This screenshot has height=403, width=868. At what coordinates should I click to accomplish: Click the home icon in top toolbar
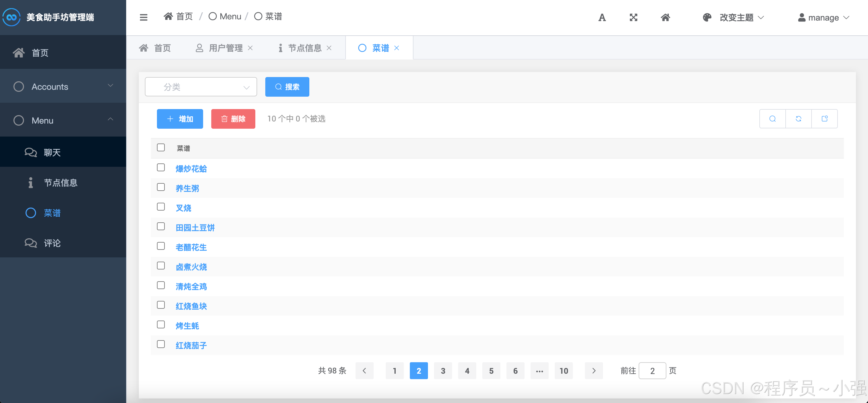[665, 18]
